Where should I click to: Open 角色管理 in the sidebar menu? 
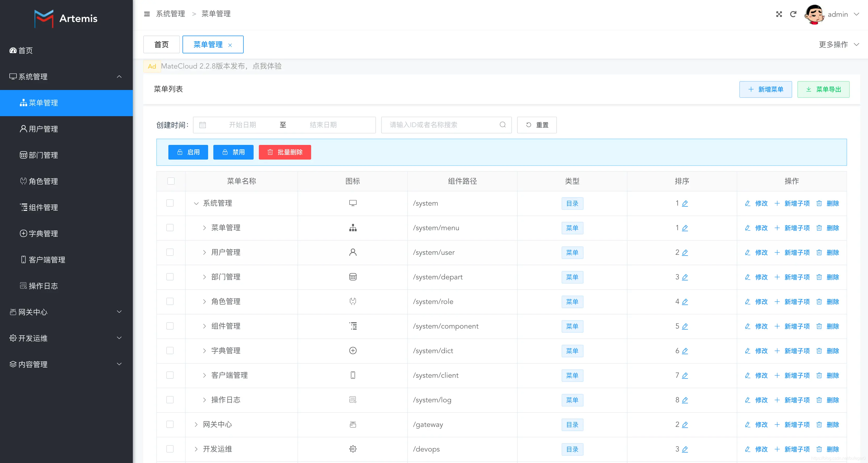point(43,181)
